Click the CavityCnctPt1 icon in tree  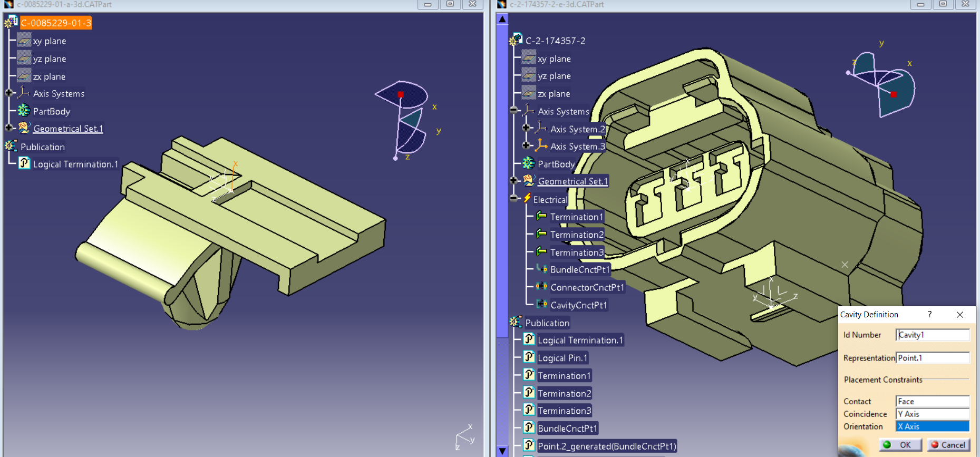click(x=541, y=304)
